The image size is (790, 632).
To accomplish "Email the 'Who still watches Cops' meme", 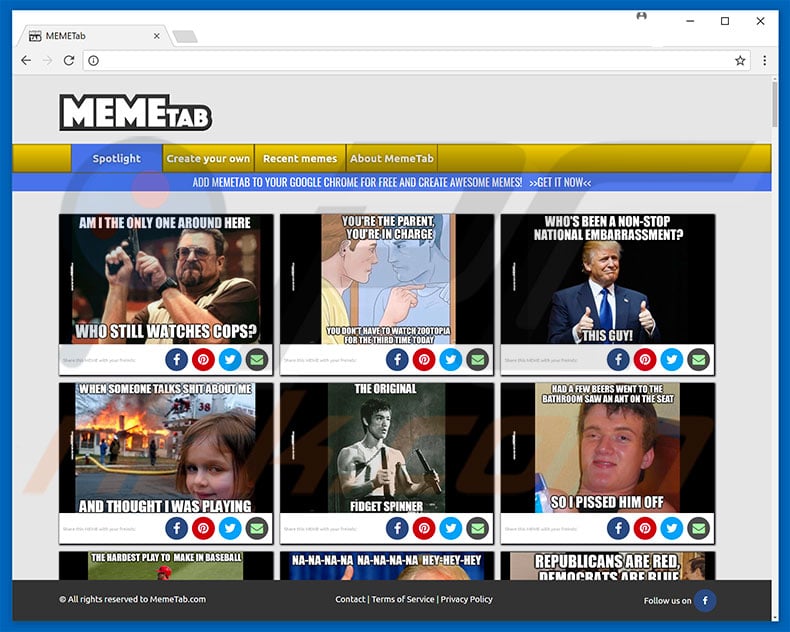I will [257, 360].
